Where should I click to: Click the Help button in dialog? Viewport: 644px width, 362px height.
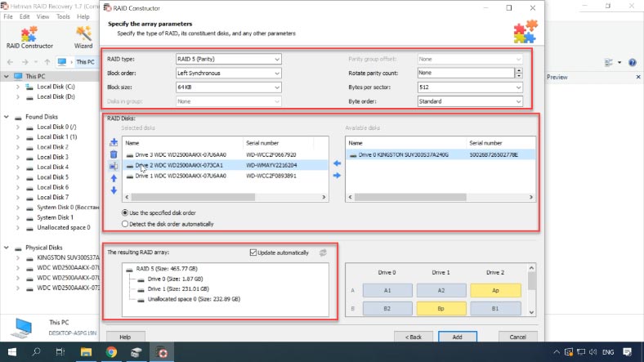coord(125,337)
